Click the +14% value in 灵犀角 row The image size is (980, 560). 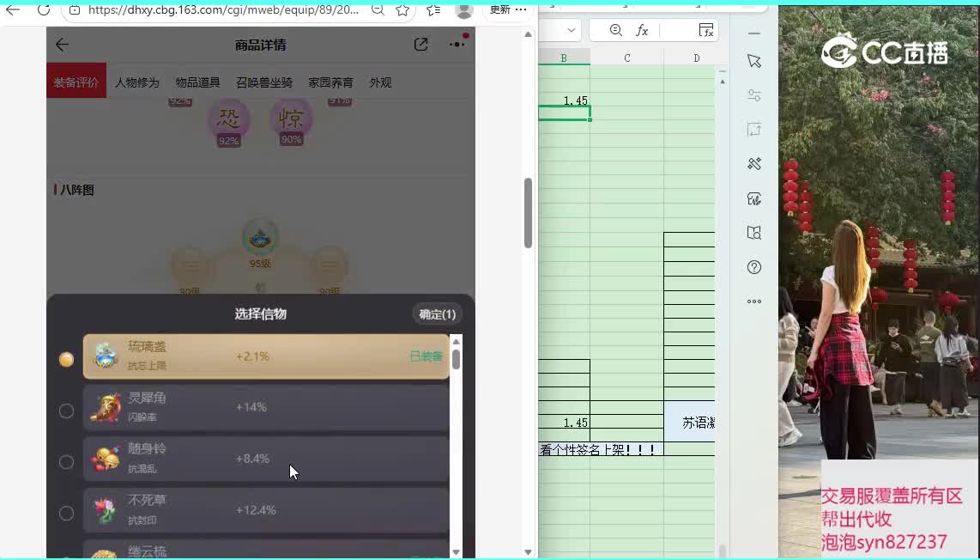[251, 407]
